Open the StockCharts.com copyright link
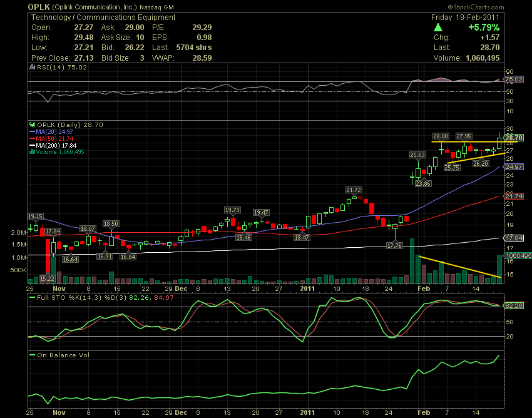The height and width of the screenshot is (418, 532). pyautogui.click(x=476, y=7)
